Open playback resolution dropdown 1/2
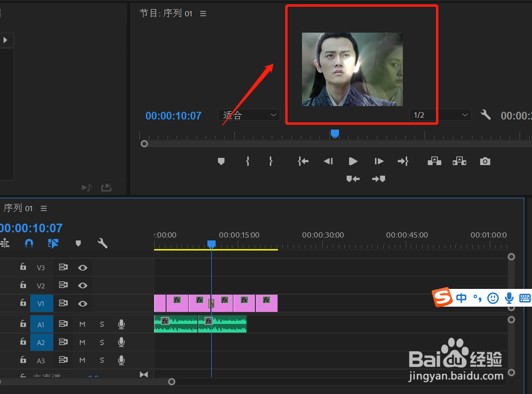 440,115
